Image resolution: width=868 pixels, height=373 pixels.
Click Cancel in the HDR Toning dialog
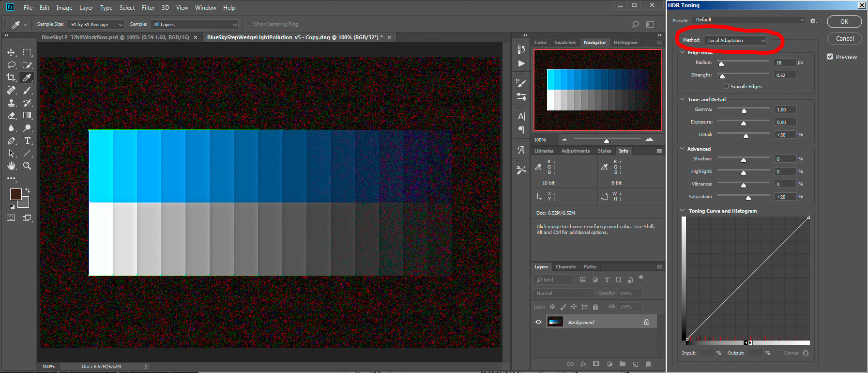click(x=844, y=39)
